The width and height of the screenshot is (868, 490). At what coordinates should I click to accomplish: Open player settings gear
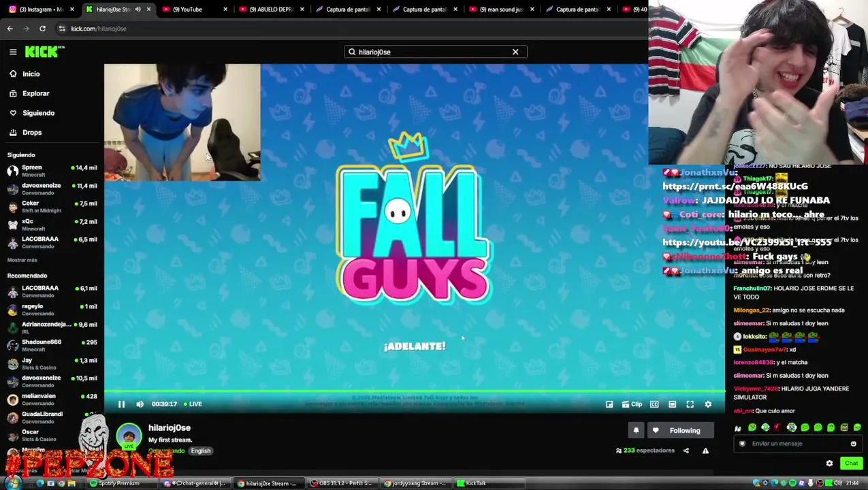coord(708,404)
